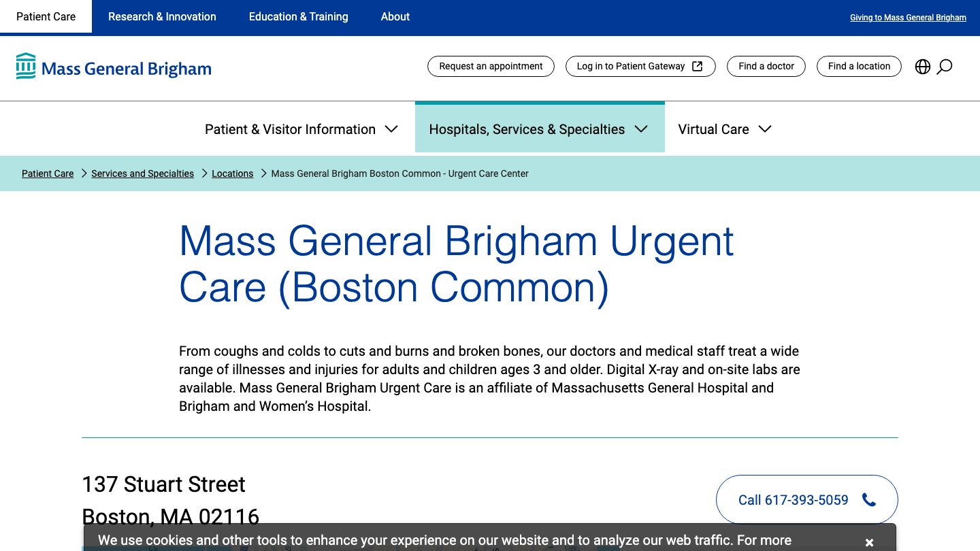Select the Mass General Brigham logo

114,66
